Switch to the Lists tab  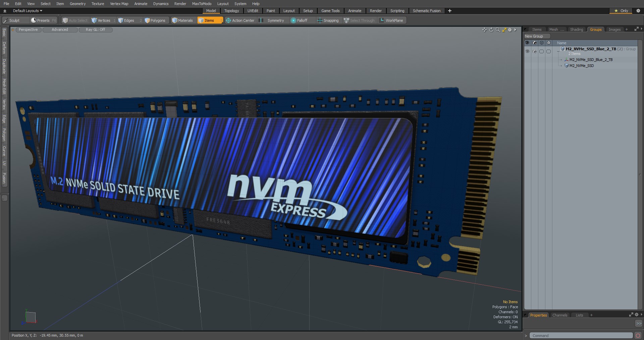(x=579, y=315)
